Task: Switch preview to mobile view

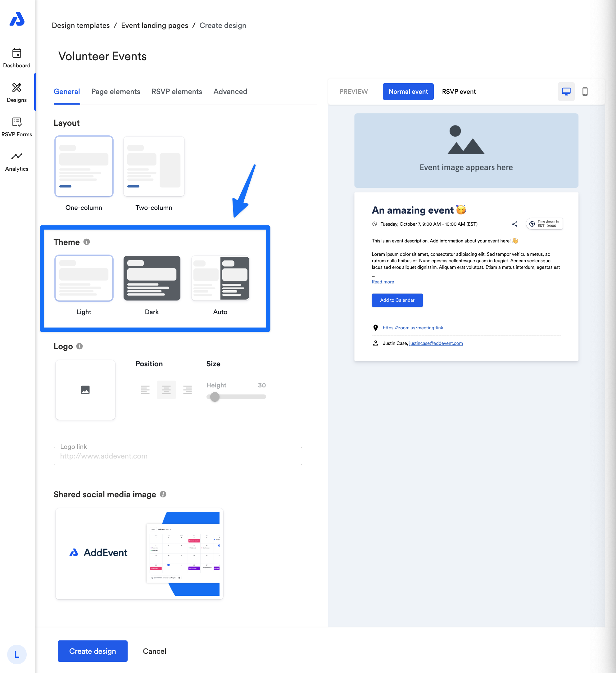Action: pos(585,92)
